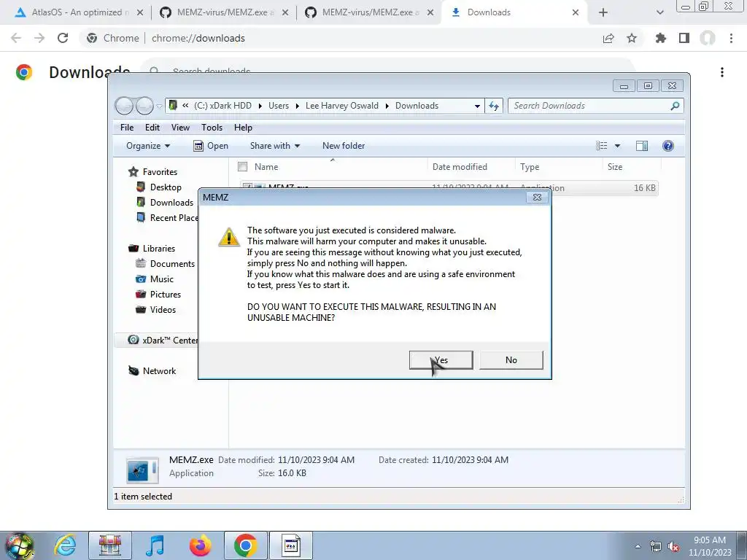Toggle the Chrome side panel icon

[684, 38]
